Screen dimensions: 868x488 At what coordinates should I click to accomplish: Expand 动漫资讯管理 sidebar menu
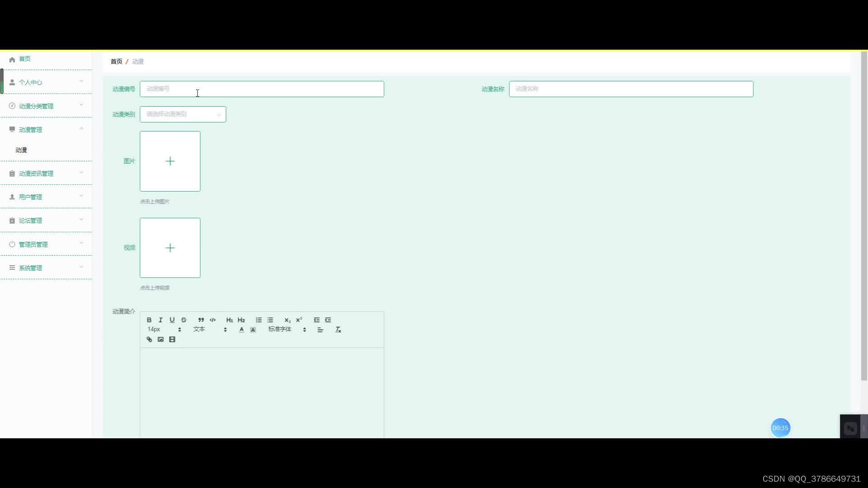(x=46, y=174)
